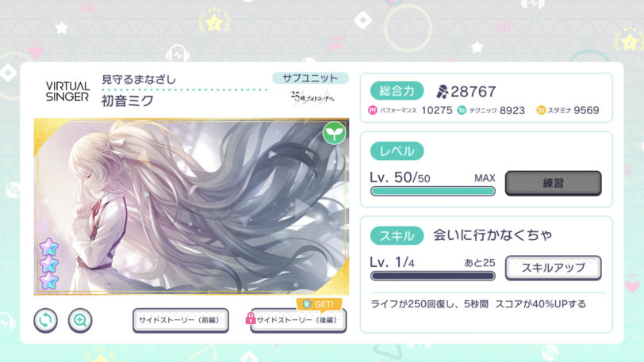The image size is (644, 362).
Task: Tap the green sprout attribute icon
Action: pyautogui.click(x=334, y=133)
